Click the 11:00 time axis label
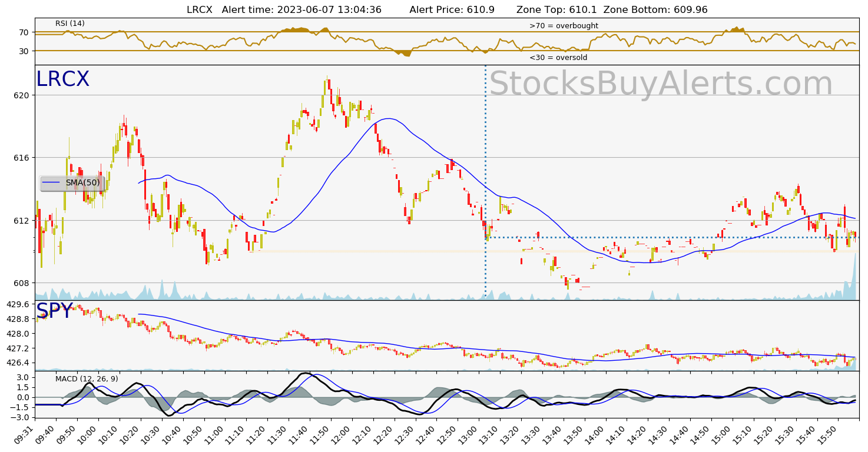 click(215, 435)
